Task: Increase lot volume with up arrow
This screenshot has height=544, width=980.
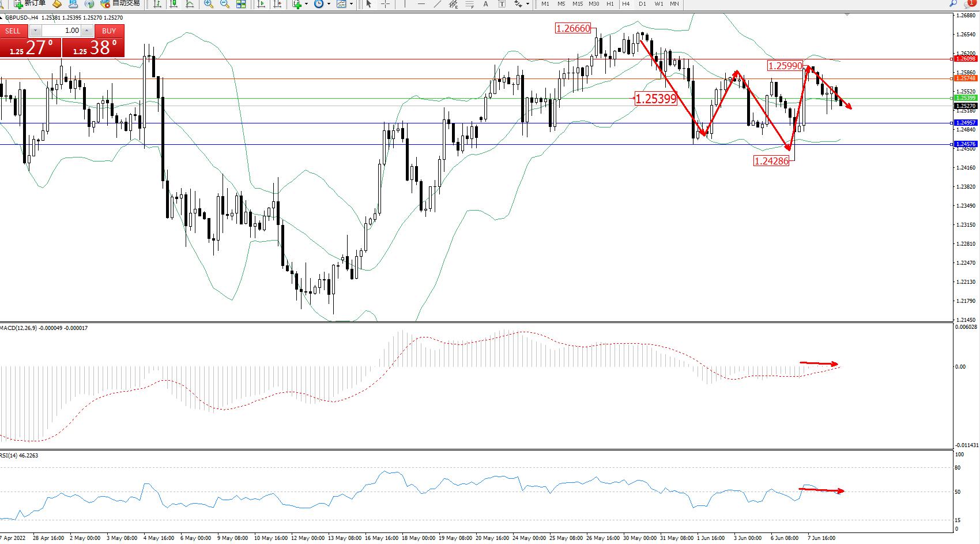Action: pos(86,31)
